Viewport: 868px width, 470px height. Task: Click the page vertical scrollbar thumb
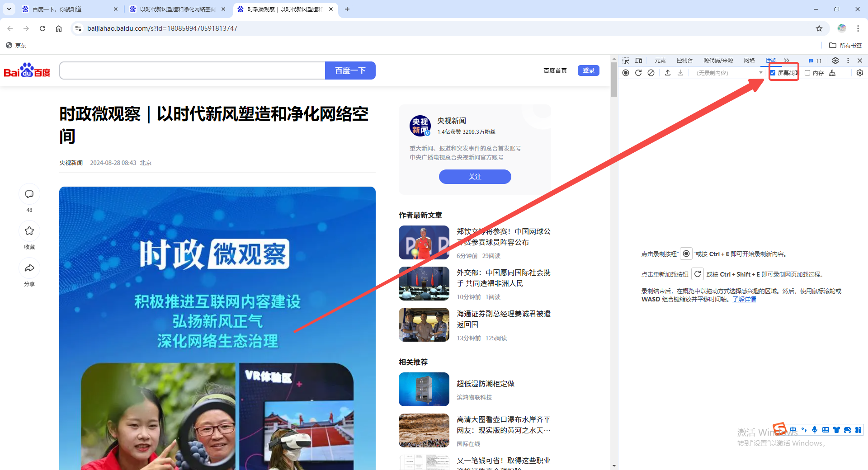point(614,79)
